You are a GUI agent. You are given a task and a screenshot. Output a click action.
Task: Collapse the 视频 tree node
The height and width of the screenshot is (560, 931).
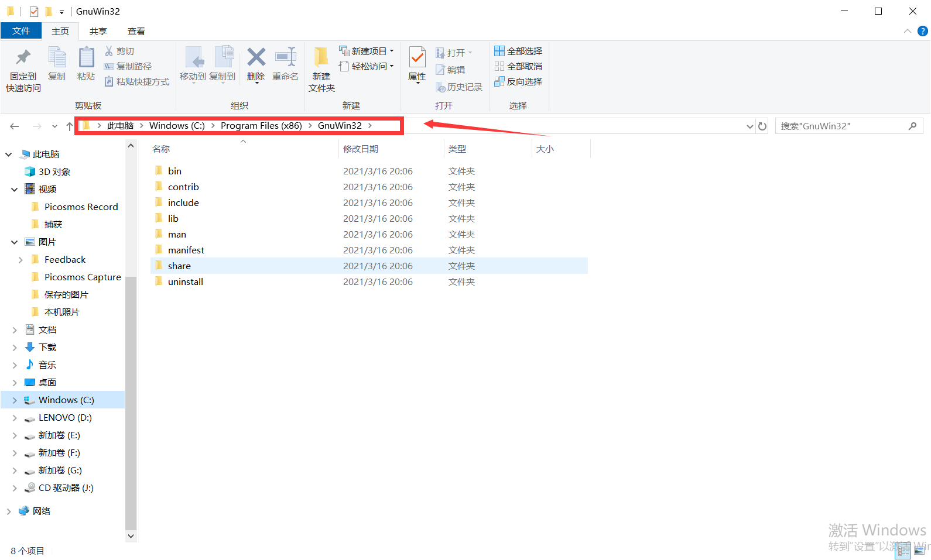point(15,190)
